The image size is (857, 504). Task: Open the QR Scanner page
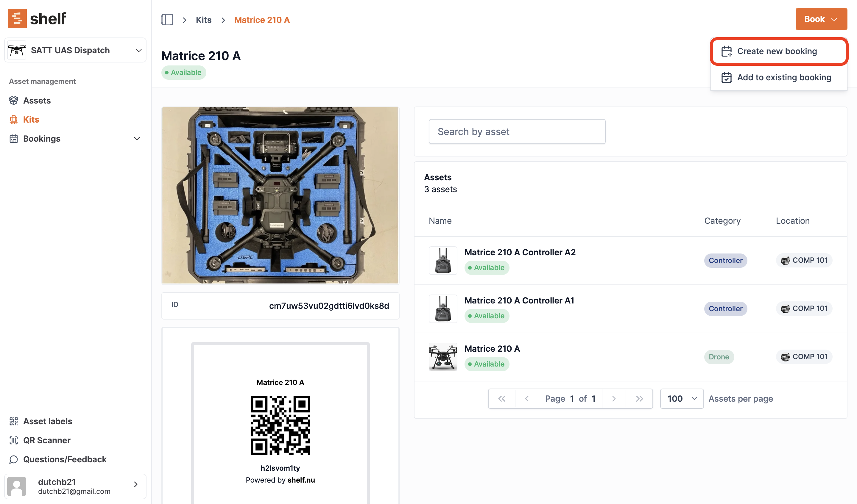(46, 440)
